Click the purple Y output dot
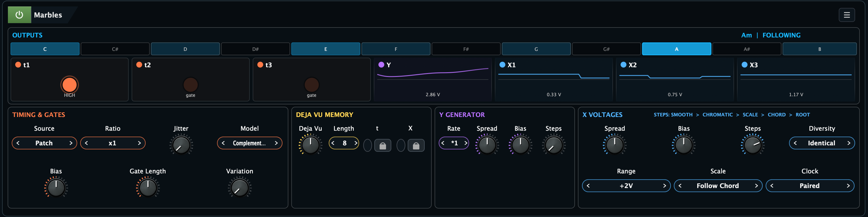Viewport: 868px width, 217px height. pyautogui.click(x=381, y=65)
